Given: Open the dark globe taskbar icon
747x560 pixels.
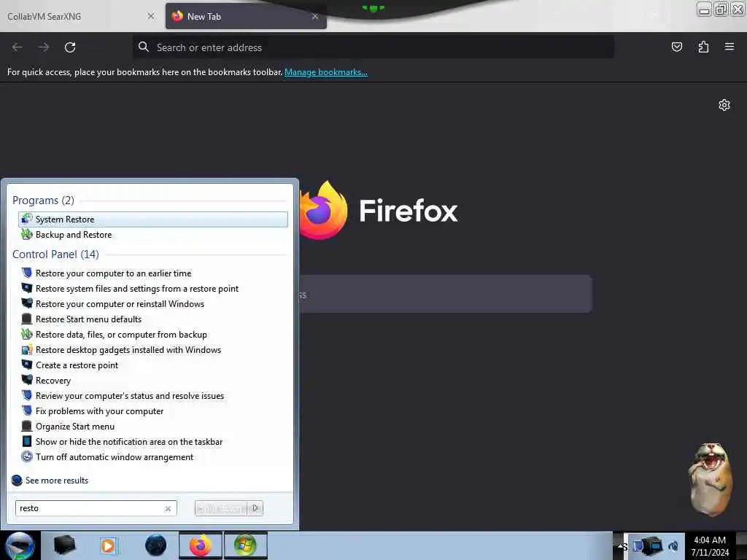Looking at the screenshot, I should (155, 545).
